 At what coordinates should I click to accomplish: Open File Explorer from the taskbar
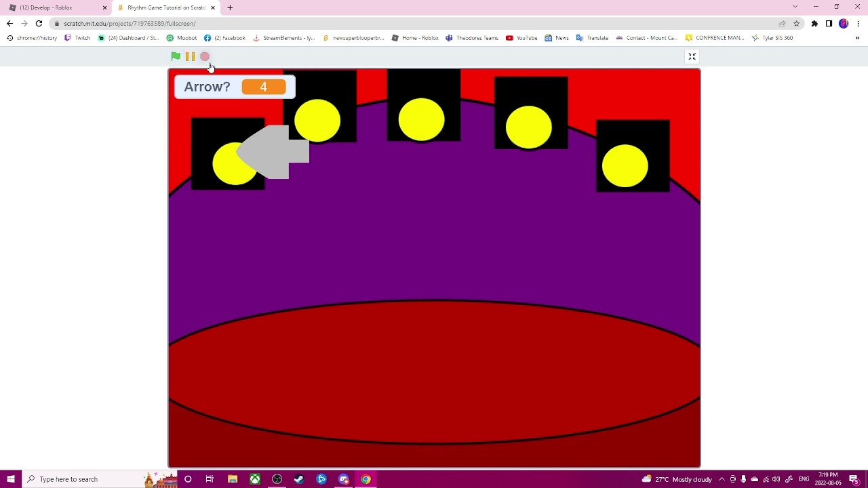(233, 479)
